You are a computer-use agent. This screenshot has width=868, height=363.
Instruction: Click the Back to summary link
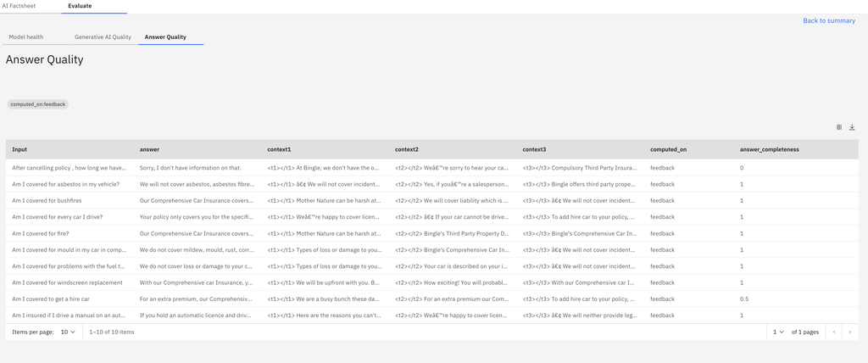(x=829, y=20)
